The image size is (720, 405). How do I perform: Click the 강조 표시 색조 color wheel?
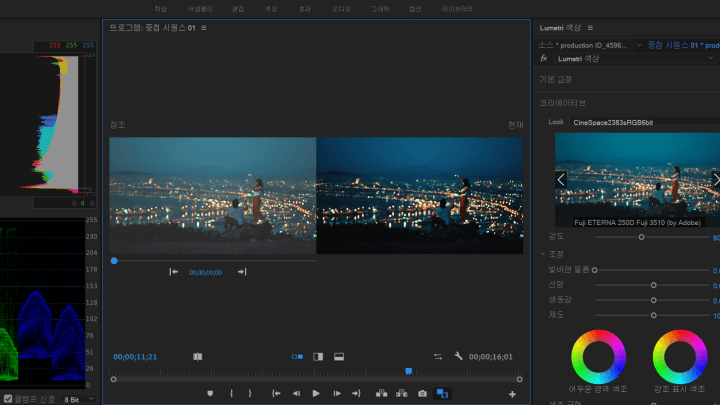(x=680, y=357)
